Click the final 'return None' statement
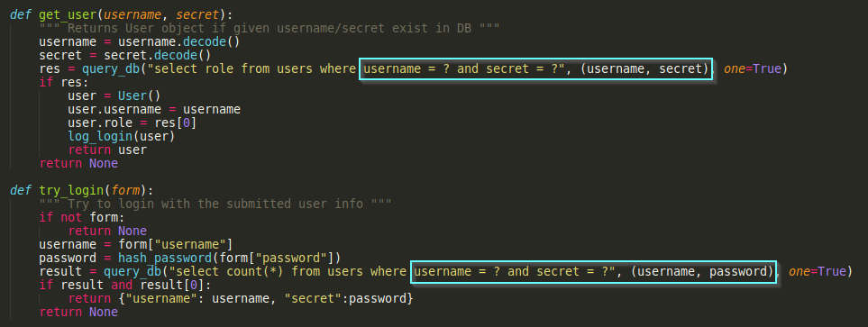 point(78,312)
